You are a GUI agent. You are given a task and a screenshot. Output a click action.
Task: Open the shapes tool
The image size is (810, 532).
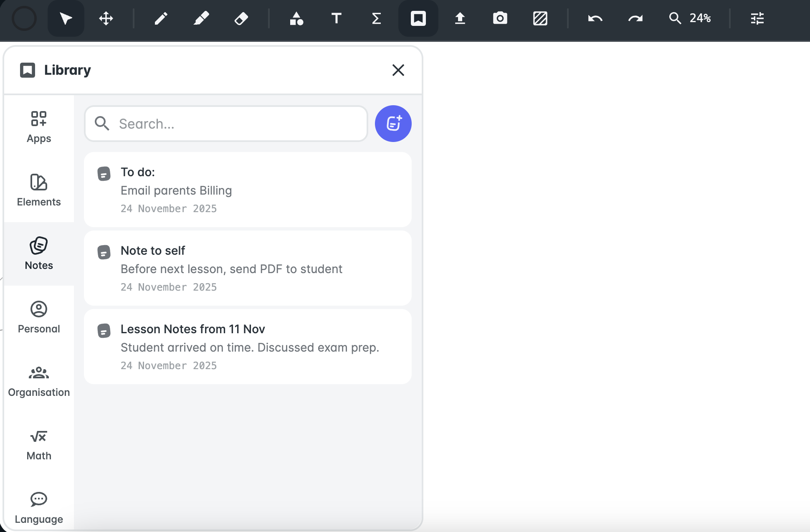[296, 18]
